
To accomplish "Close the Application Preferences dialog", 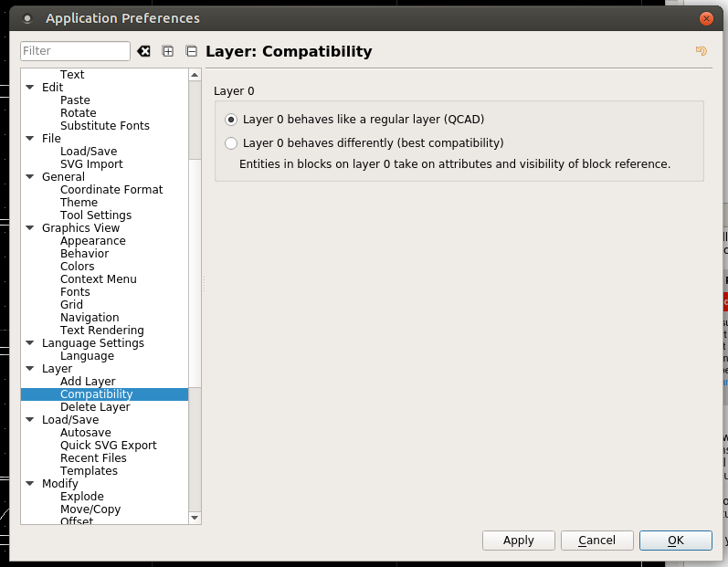I will tap(705, 18).
